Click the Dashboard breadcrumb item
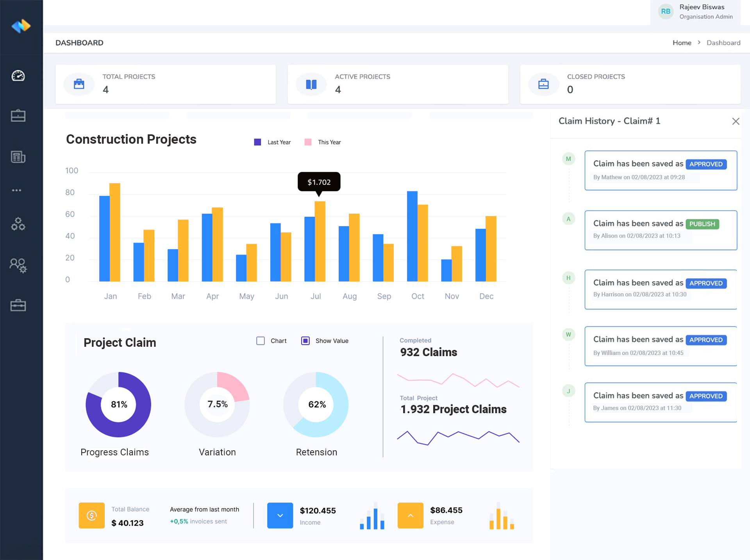 point(723,43)
